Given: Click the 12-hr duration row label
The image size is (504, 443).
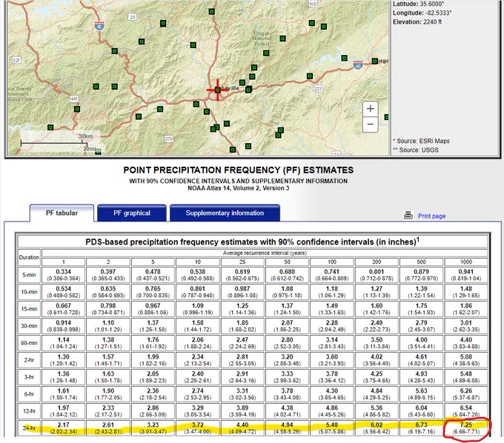Looking at the screenshot, I should 29,411.
